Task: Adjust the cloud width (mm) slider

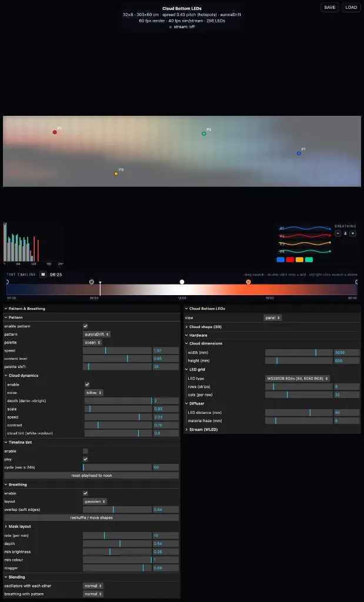Action: [x=299, y=353]
